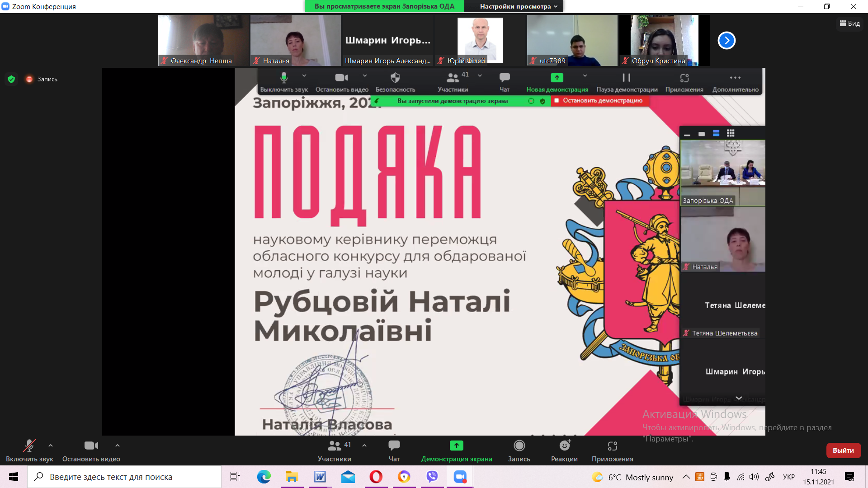This screenshot has width=868, height=488.
Task: Click the Record circle icon
Action: tap(519, 446)
